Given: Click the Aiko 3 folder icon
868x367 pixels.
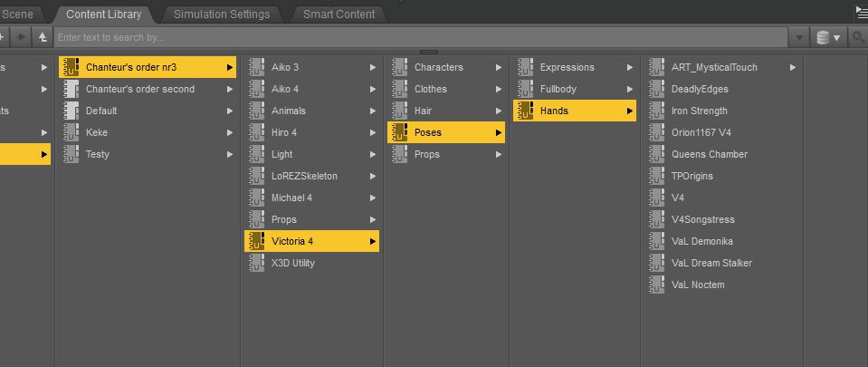Looking at the screenshot, I should 257,67.
